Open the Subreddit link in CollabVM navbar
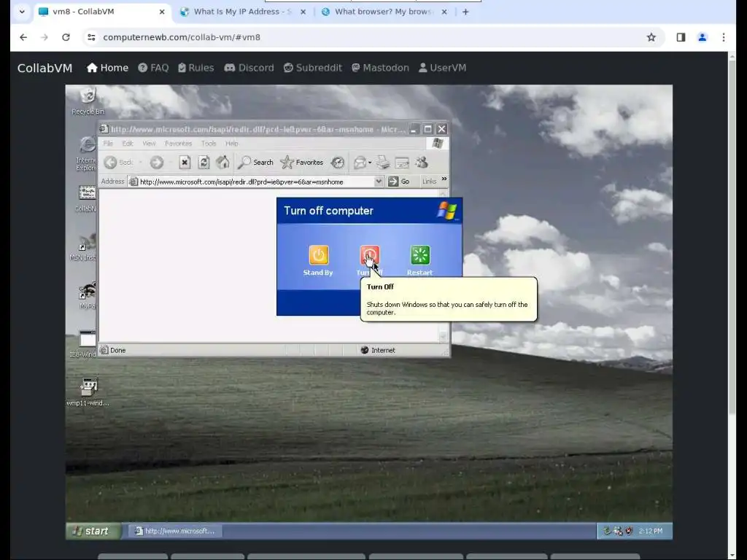747x560 pixels. pos(312,68)
